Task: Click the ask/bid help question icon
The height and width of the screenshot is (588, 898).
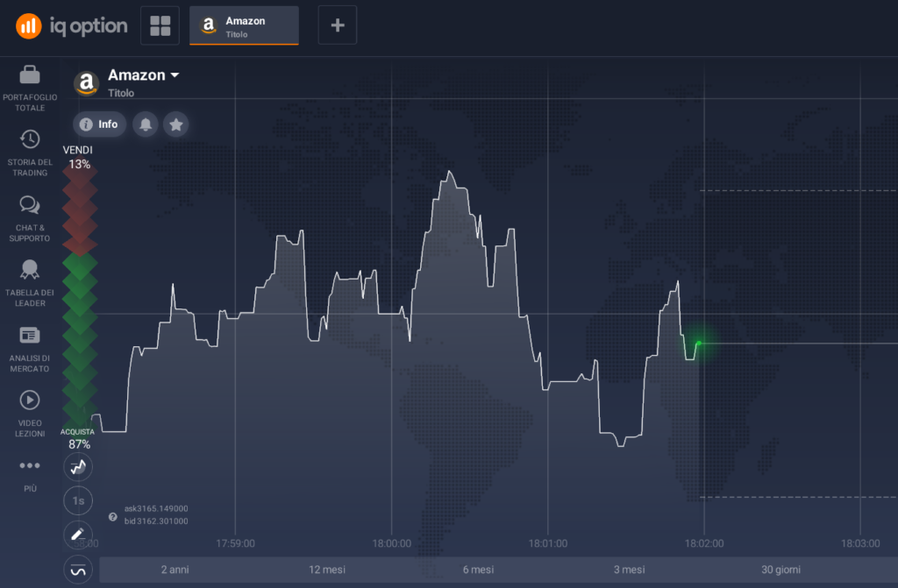Action: [113, 517]
